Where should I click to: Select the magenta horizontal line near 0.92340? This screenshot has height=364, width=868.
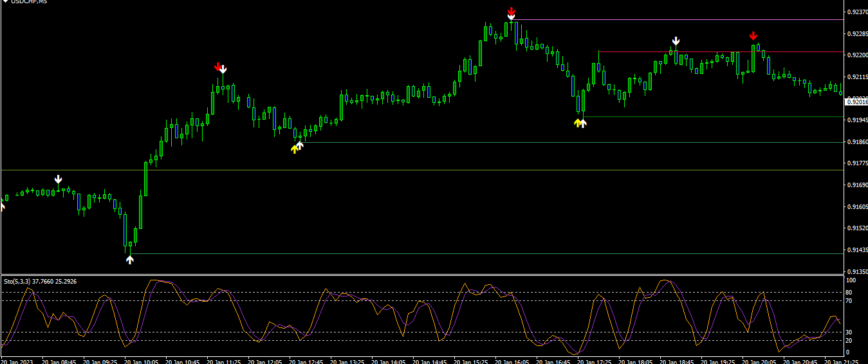tap(678, 19)
